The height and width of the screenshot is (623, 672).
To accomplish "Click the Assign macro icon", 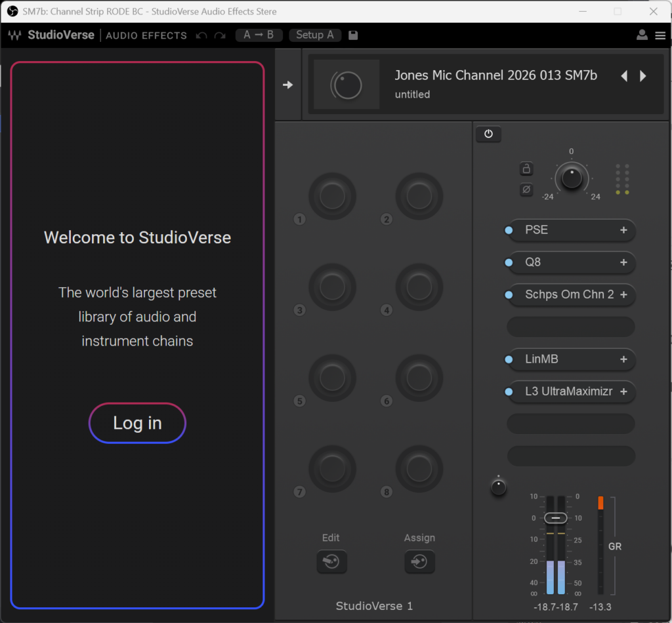I will pos(419,561).
